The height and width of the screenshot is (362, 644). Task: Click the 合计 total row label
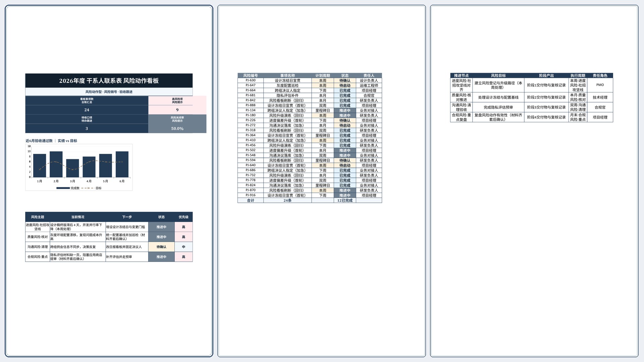251,200
